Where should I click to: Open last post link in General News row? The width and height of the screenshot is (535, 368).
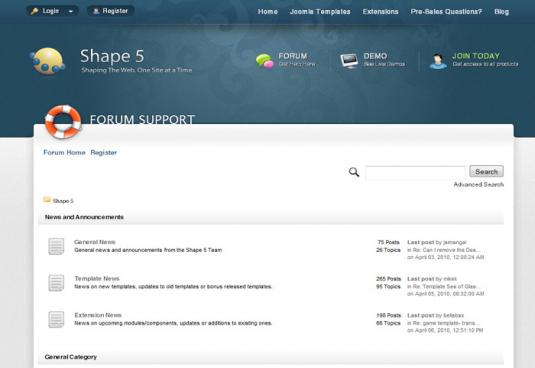[x=446, y=250]
